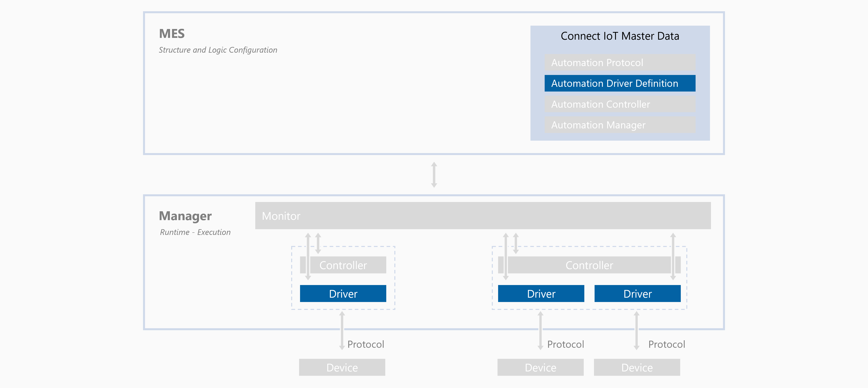The width and height of the screenshot is (868, 388).
Task: Click the arrow between MES and Manager
Action: [x=434, y=175]
